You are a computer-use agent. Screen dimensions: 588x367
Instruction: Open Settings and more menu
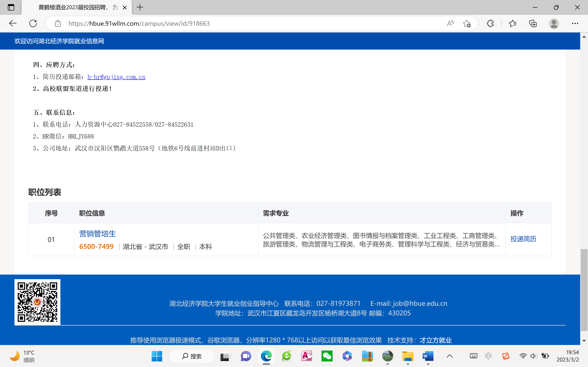[575, 23]
